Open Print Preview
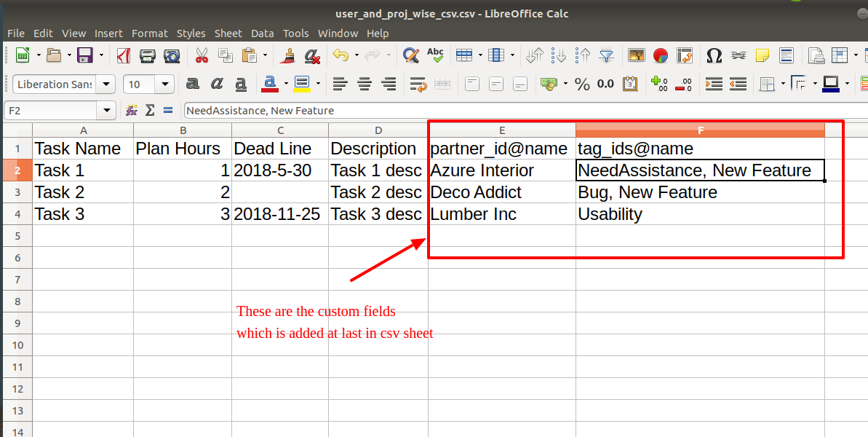The image size is (868, 437). point(172,55)
